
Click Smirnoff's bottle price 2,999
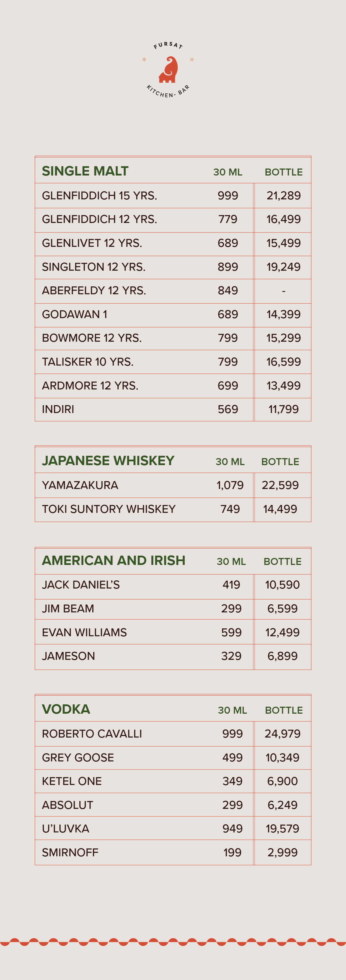[x=282, y=853]
